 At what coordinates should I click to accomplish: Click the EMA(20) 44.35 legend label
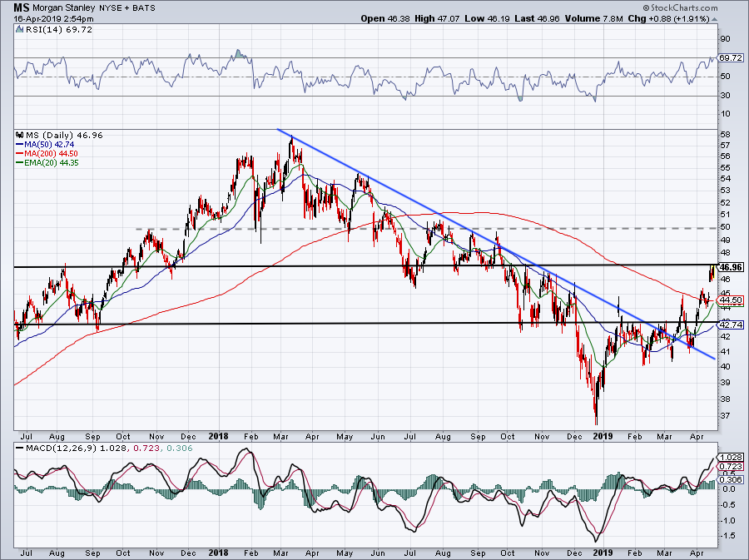click(x=52, y=163)
